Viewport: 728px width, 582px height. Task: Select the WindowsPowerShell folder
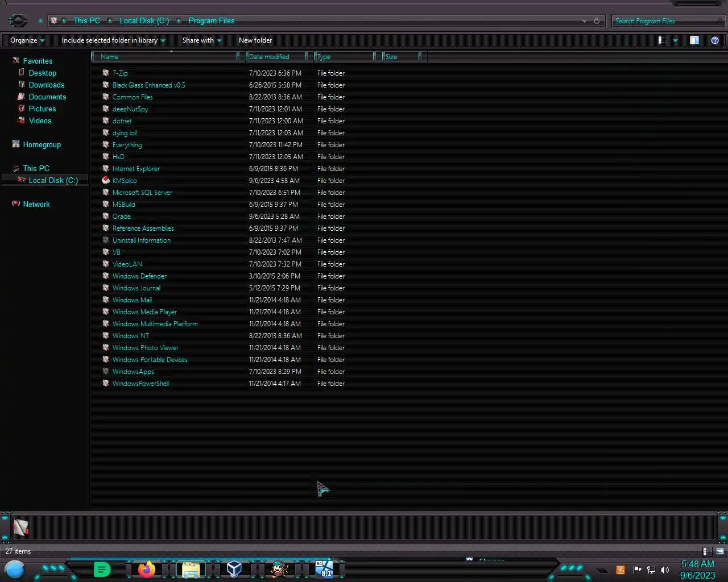point(140,383)
